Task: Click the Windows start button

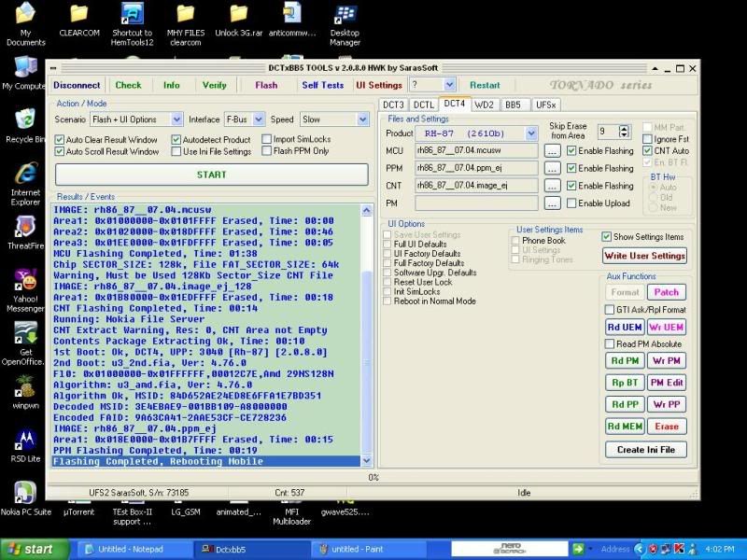Action: (33, 549)
